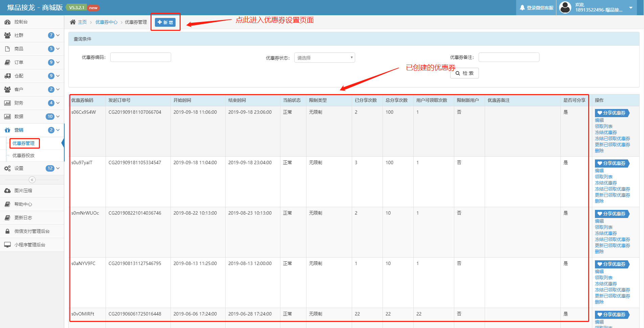
Task: Collapse the sidebar with the round arrow
Action: coord(32,180)
